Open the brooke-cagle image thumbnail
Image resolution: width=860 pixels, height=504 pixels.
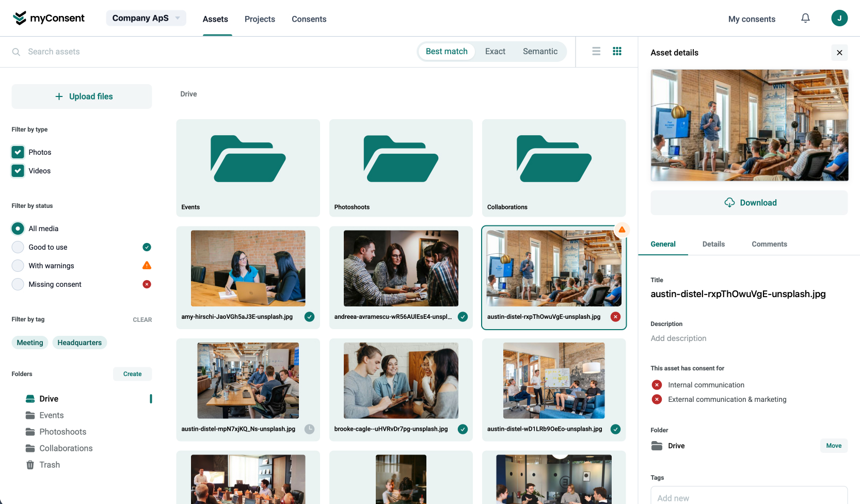[401, 381]
